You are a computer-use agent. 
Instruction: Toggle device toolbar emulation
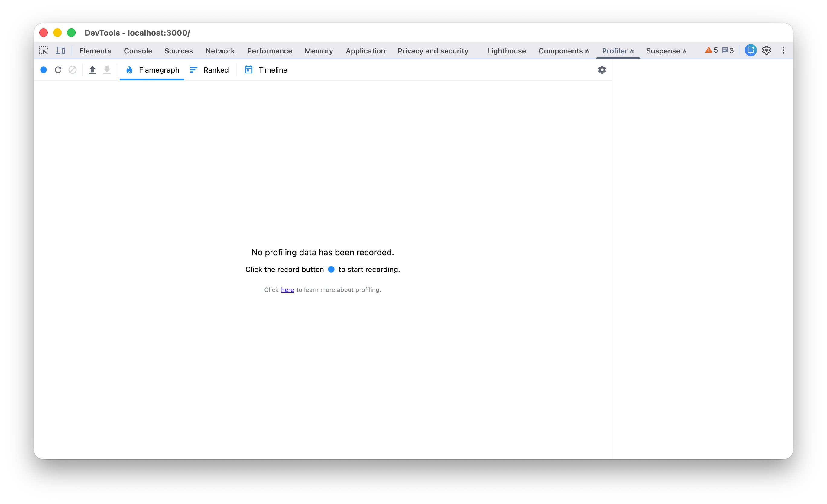(61, 51)
